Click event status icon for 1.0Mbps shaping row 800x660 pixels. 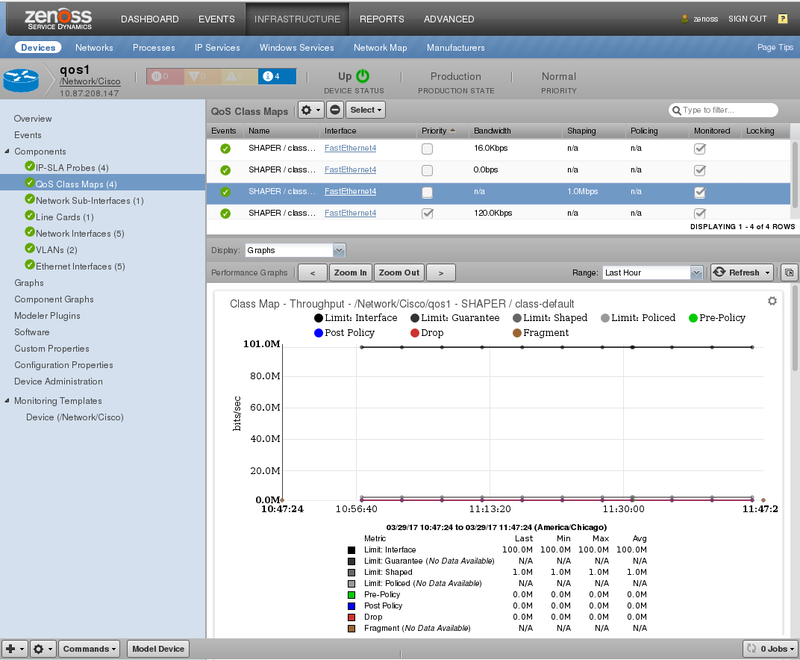[x=225, y=192]
